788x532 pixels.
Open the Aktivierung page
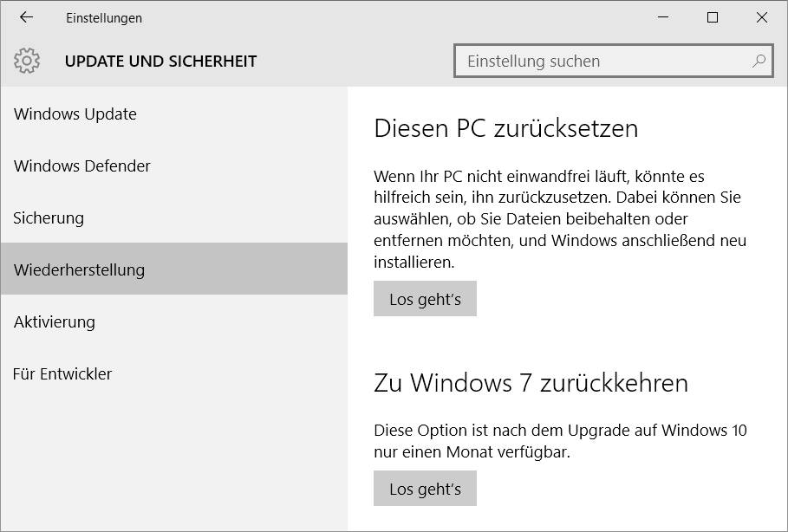[x=54, y=321]
